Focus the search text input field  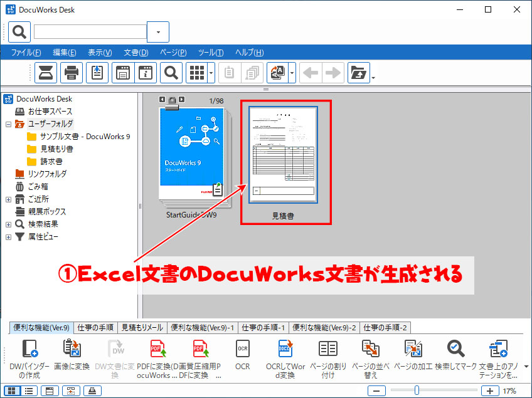tap(90, 32)
